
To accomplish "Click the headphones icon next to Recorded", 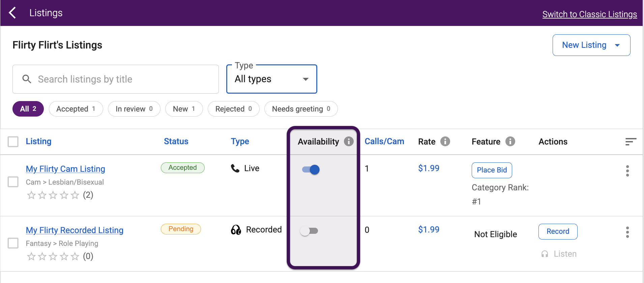I will [236, 230].
